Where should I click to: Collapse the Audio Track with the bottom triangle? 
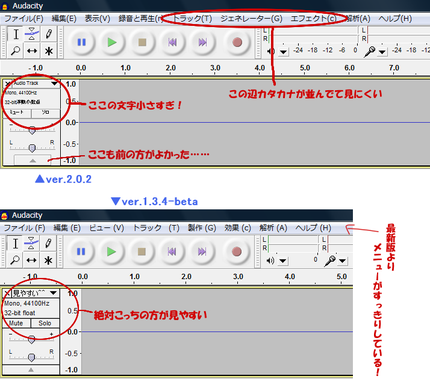coord(32,160)
